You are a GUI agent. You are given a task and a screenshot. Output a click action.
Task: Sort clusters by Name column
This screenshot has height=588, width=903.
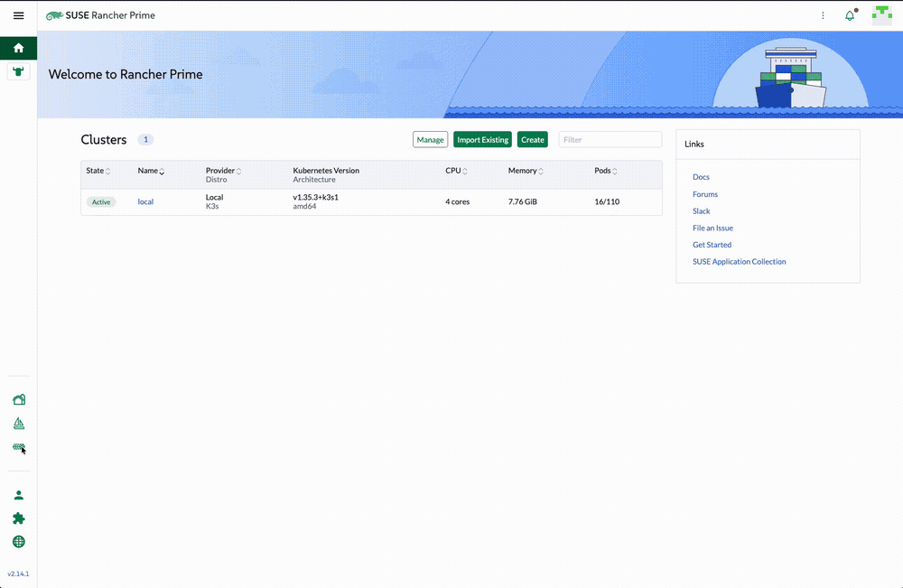point(151,171)
